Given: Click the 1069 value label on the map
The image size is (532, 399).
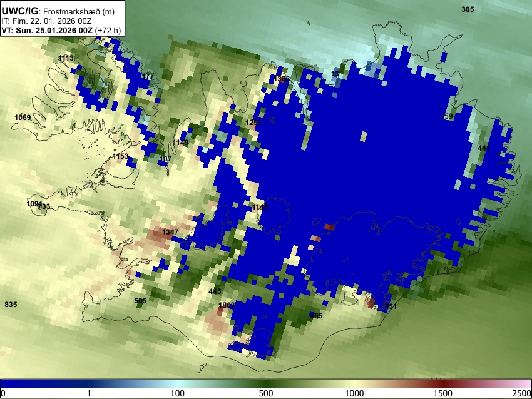Looking at the screenshot, I should [x=23, y=118].
